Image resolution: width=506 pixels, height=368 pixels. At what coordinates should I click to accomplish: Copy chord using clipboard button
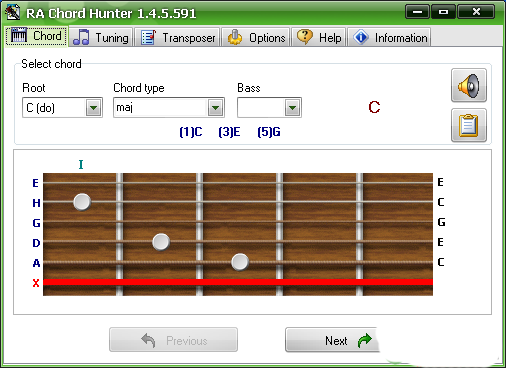469,125
